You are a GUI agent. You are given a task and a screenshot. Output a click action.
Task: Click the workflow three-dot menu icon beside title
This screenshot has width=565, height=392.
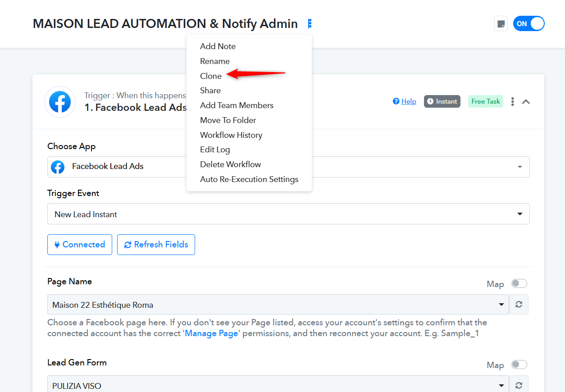coord(310,24)
